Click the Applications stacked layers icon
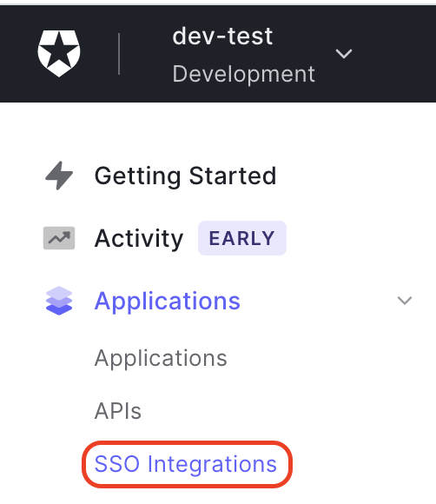Image resolution: width=436 pixels, height=504 pixels. (x=59, y=301)
